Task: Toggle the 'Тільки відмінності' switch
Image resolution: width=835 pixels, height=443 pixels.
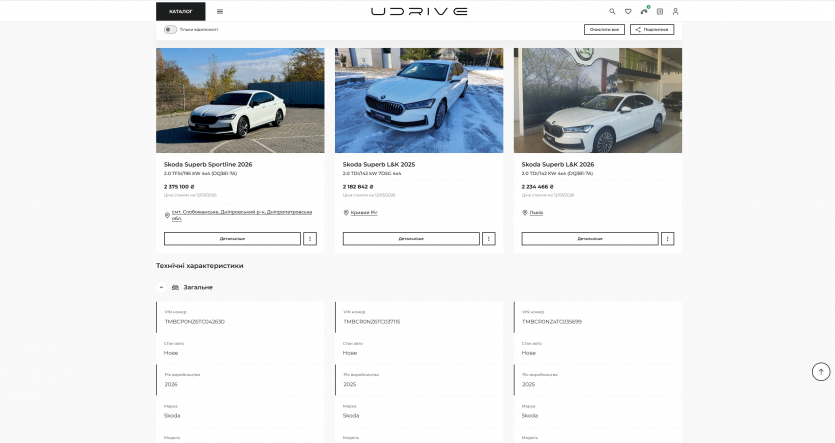Action: (x=170, y=29)
